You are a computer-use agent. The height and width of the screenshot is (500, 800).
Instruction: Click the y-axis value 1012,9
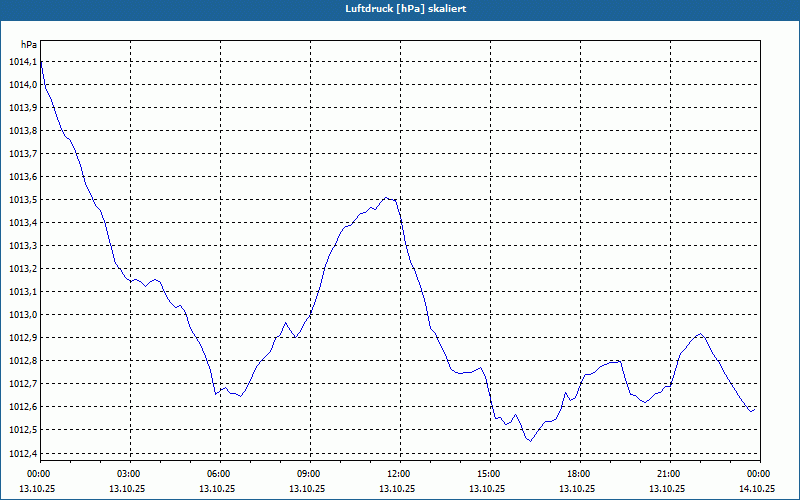click(x=23, y=338)
